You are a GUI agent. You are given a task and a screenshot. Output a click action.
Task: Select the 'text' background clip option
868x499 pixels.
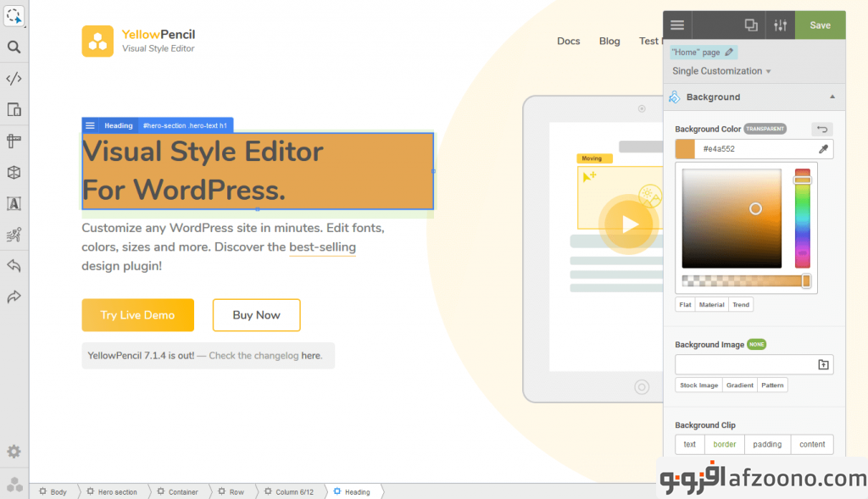[690, 445]
